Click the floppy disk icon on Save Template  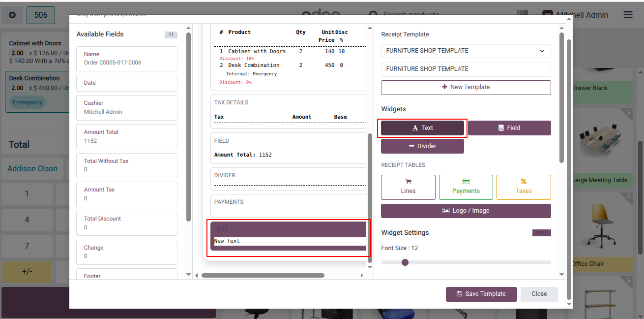tap(460, 294)
